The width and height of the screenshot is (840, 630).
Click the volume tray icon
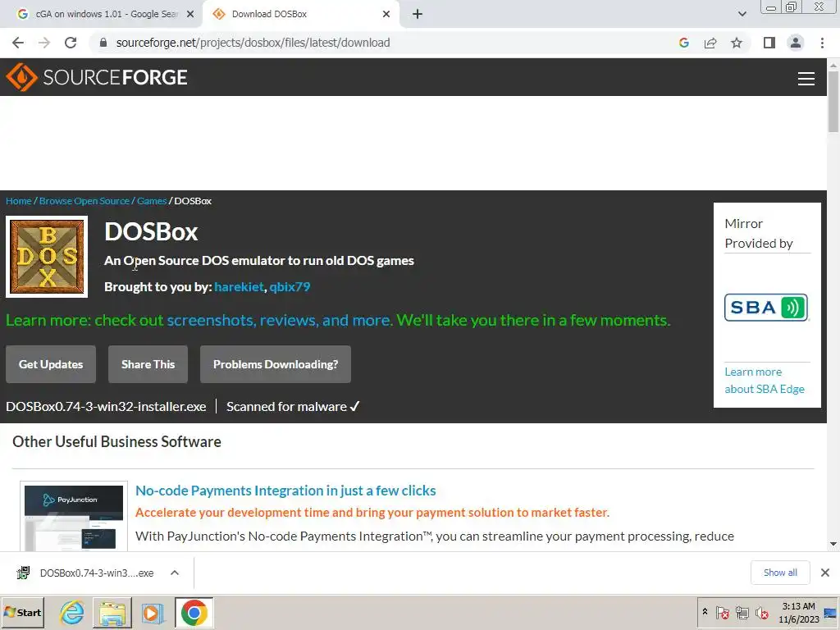[x=762, y=612]
